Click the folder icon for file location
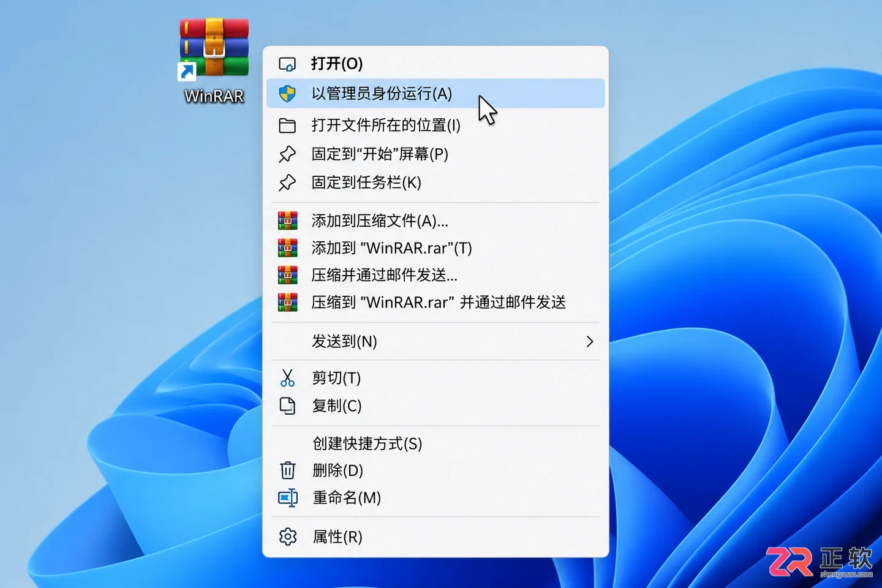 pyautogui.click(x=287, y=126)
